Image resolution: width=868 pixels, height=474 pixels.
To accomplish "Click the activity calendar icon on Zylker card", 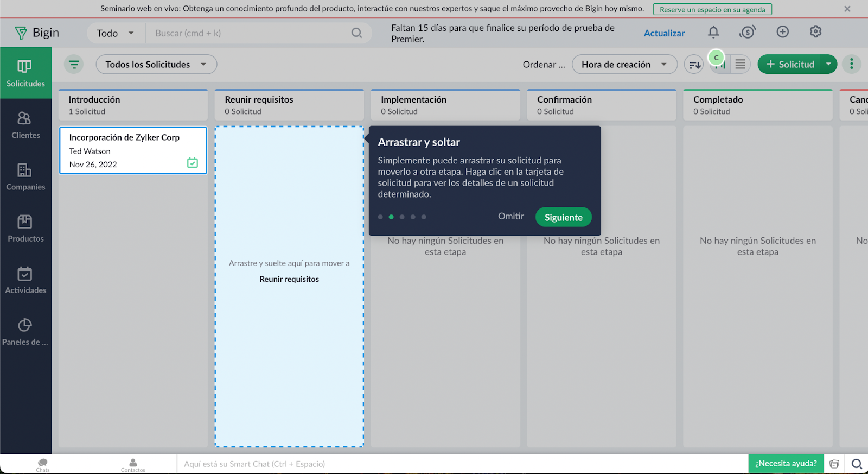I will tap(193, 162).
